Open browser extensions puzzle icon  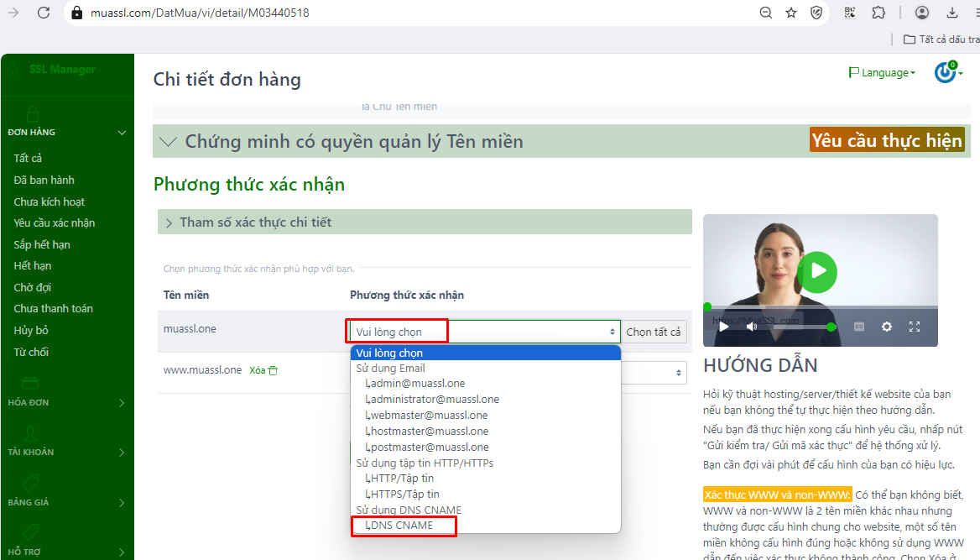pyautogui.click(x=878, y=13)
